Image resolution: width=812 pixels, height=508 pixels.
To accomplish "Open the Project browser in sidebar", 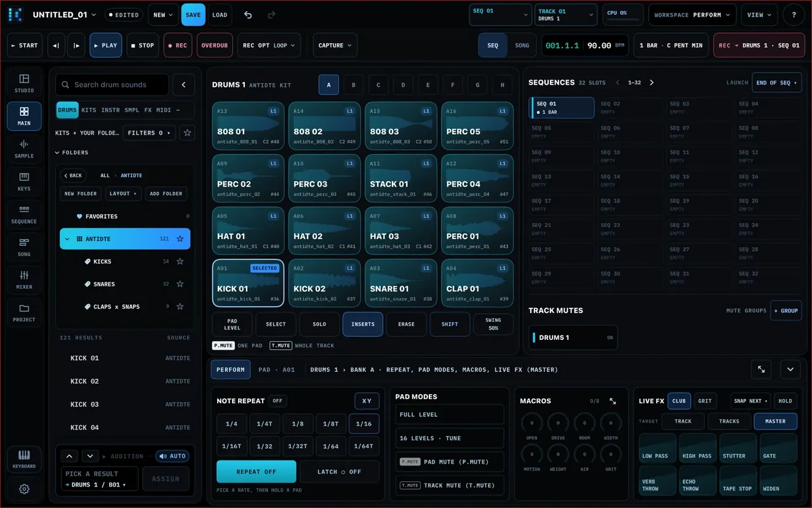I will coord(24,312).
